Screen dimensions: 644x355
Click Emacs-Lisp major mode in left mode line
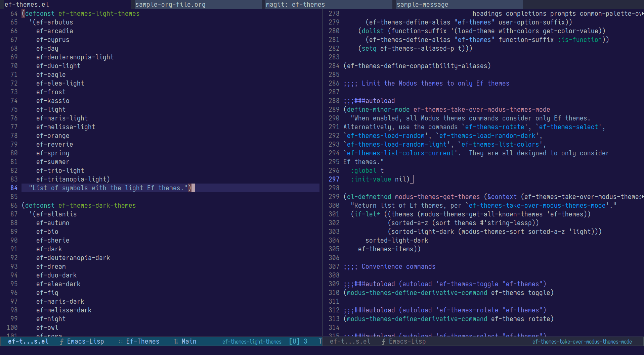coord(86,341)
